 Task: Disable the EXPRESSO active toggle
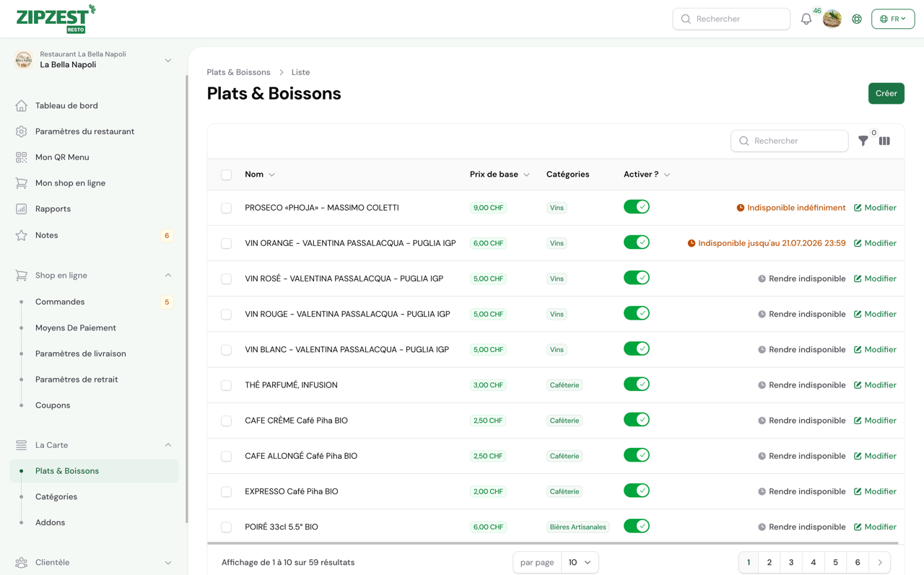pos(637,491)
